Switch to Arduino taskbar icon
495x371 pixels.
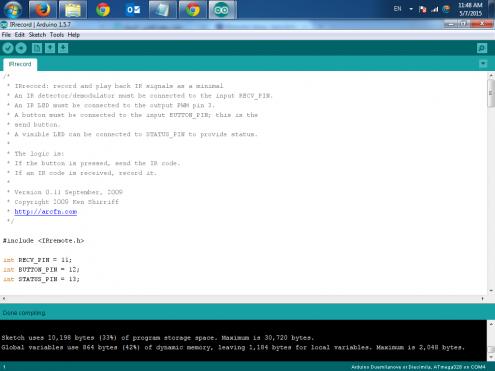point(222,9)
